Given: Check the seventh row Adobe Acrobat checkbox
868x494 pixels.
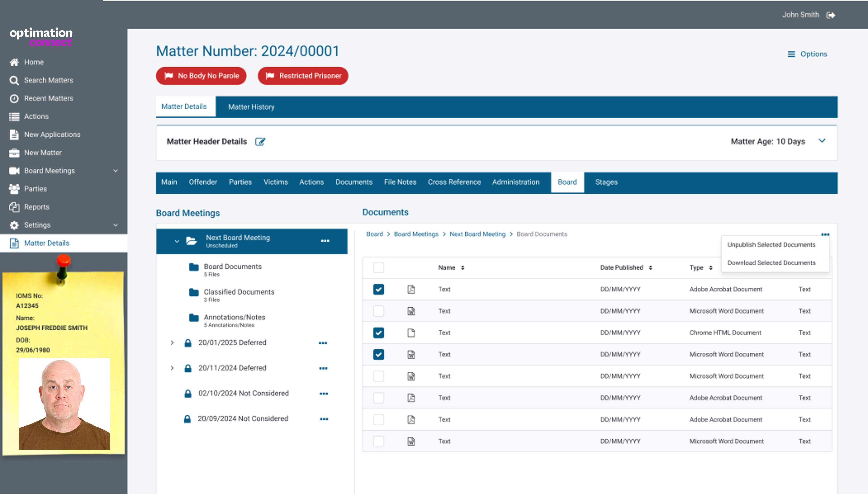Looking at the screenshot, I should point(378,420).
